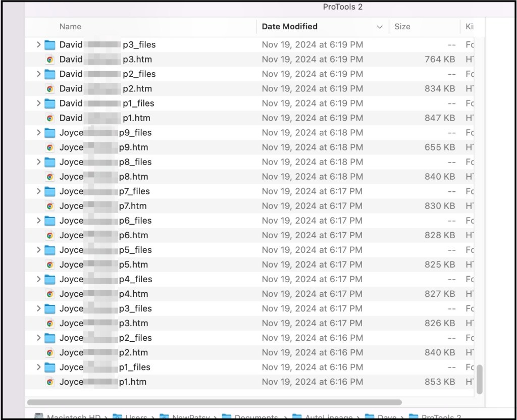Screen dimensions: 517x420
Task: Click the Chrome icon for David p3.htm
Action: tap(49, 60)
